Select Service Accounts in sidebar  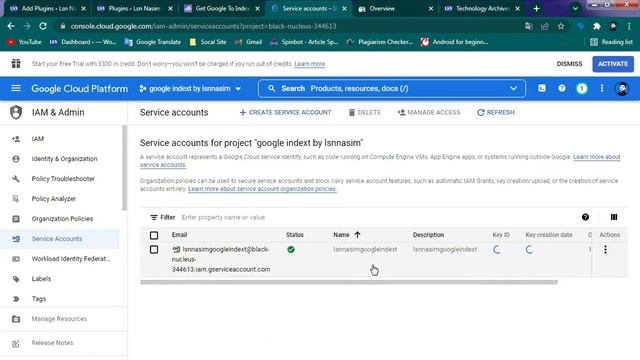[60, 239]
